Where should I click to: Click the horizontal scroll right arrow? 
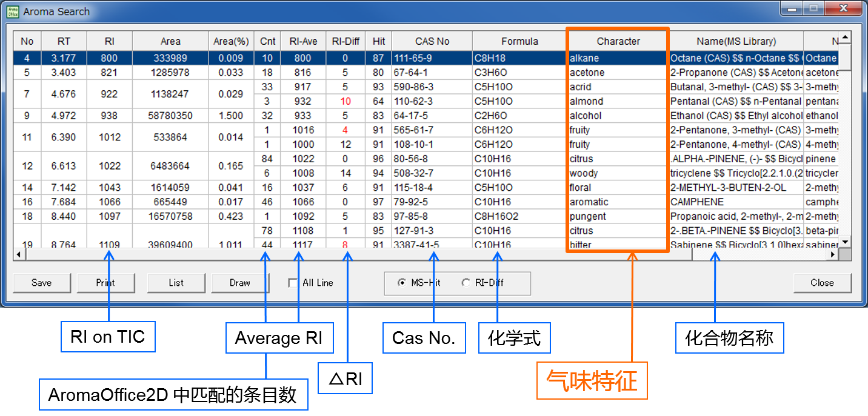(x=833, y=255)
